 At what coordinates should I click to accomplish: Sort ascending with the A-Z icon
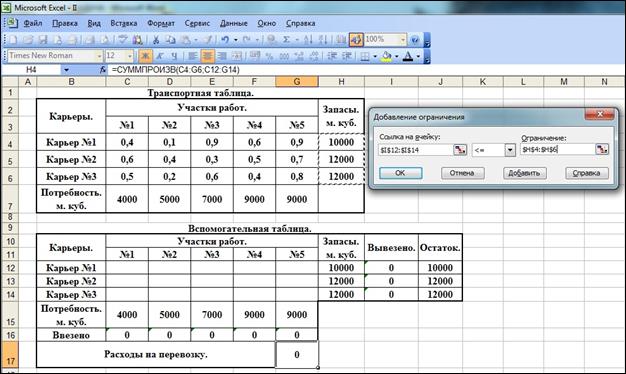pyautogui.click(x=308, y=40)
